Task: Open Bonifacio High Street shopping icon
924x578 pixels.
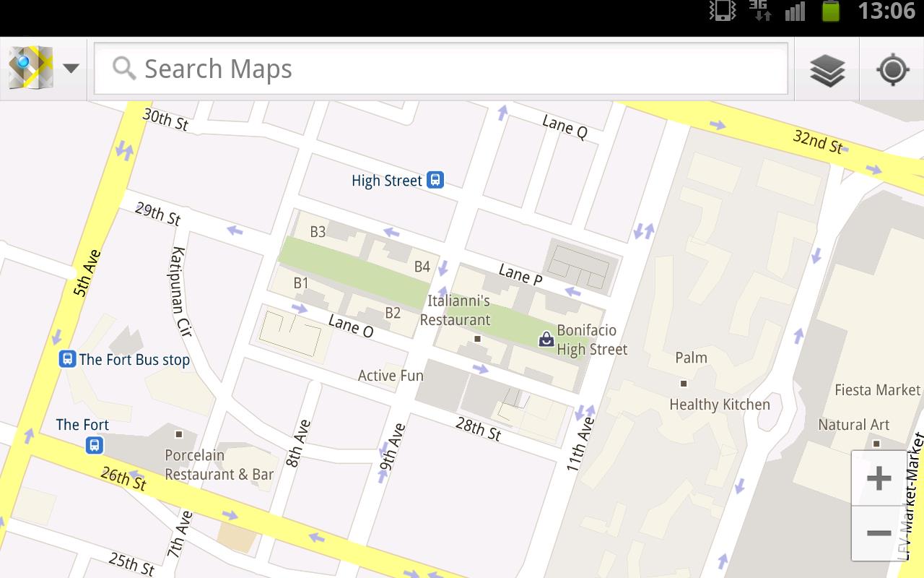Action: [x=546, y=338]
